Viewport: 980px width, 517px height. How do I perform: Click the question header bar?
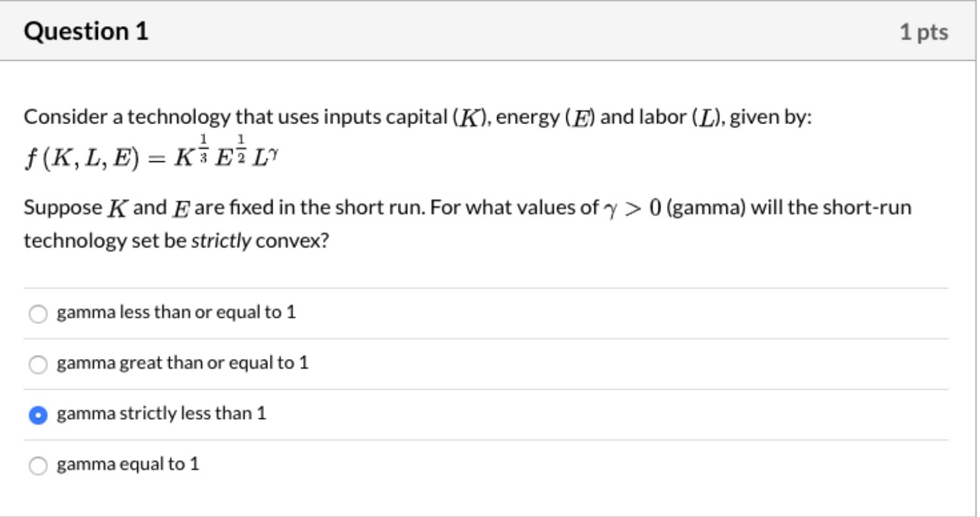490,30
